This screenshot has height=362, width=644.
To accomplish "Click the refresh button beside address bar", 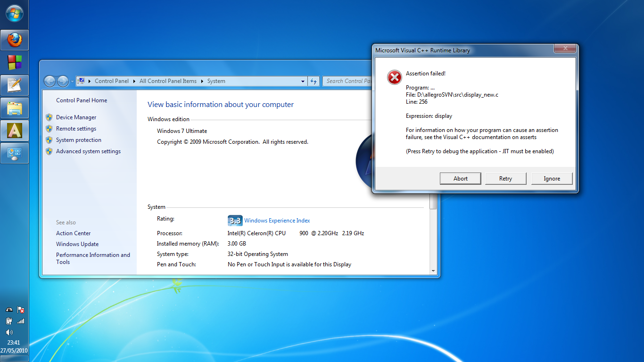I will [x=314, y=81].
